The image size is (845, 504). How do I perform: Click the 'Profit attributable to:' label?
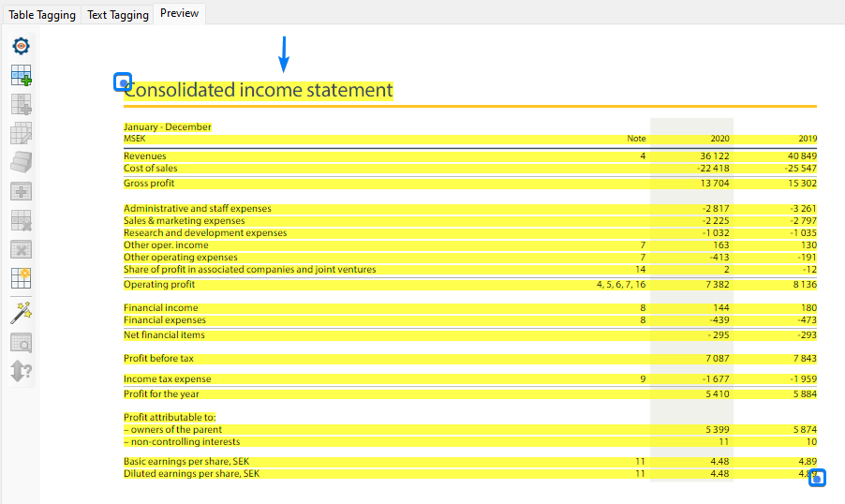tap(170, 417)
